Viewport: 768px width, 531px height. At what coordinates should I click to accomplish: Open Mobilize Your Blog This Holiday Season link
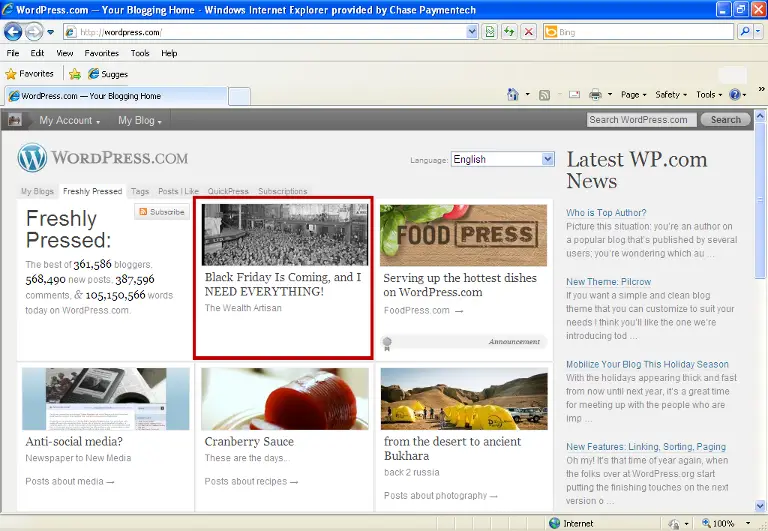pyautogui.click(x=647, y=364)
